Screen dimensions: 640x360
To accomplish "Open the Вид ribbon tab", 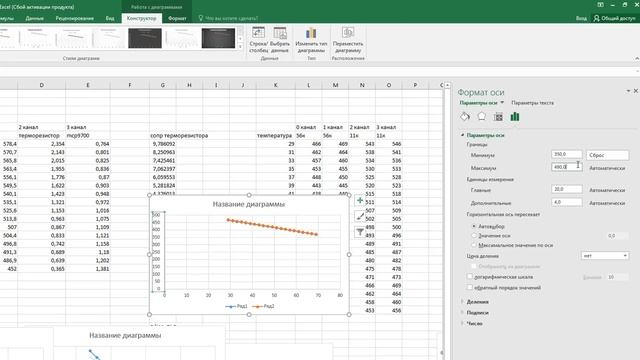I will coord(110,18).
